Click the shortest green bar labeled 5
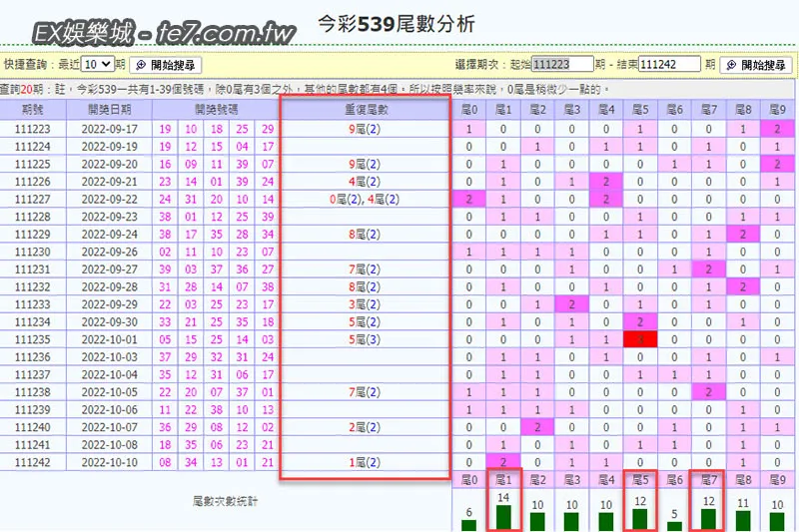The height and width of the screenshot is (532, 799). pyautogui.click(x=674, y=525)
